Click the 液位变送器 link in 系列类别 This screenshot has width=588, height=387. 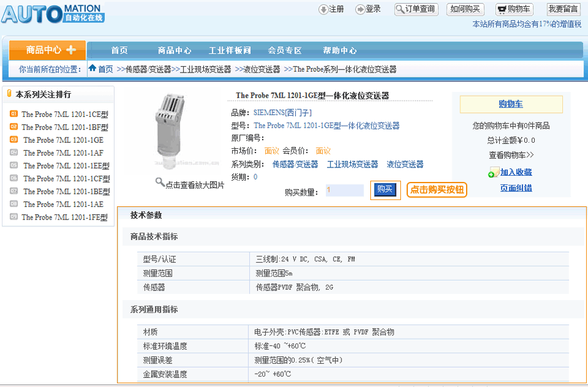click(405, 164)
